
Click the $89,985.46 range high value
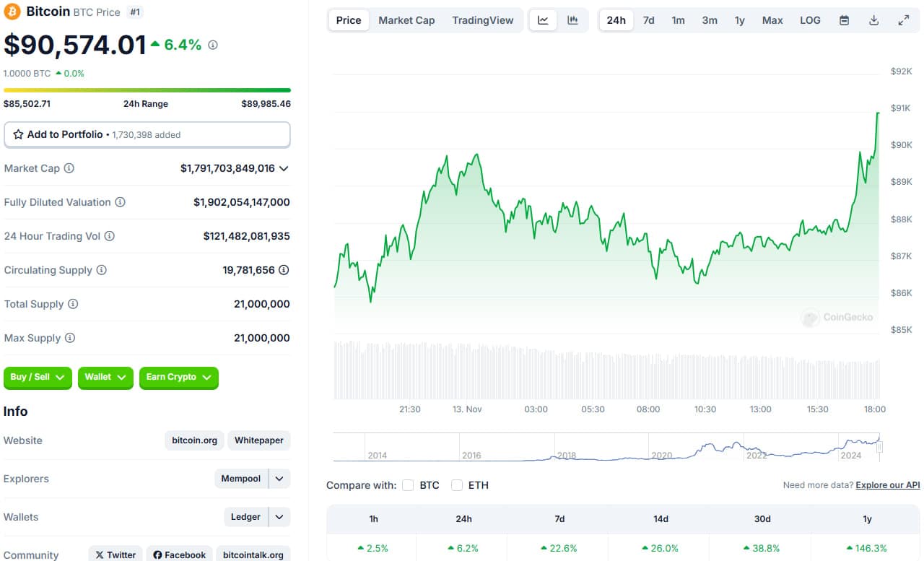coord(266,104)
